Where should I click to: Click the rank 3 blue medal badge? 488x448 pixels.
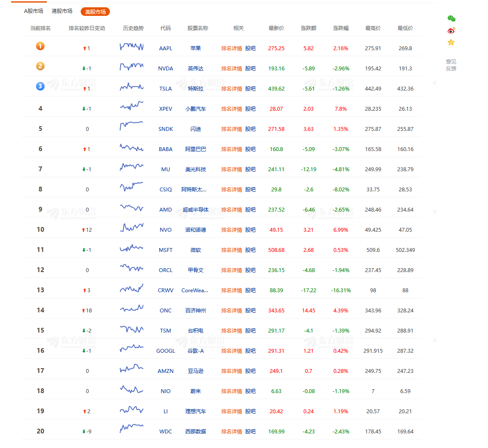click(x=40, y=86)
